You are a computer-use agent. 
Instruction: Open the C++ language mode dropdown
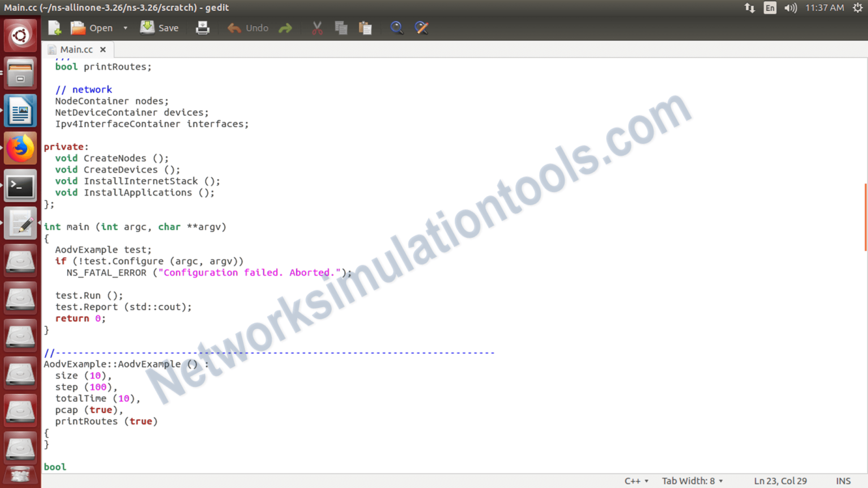pyautogui.click(x=636, y=481)
